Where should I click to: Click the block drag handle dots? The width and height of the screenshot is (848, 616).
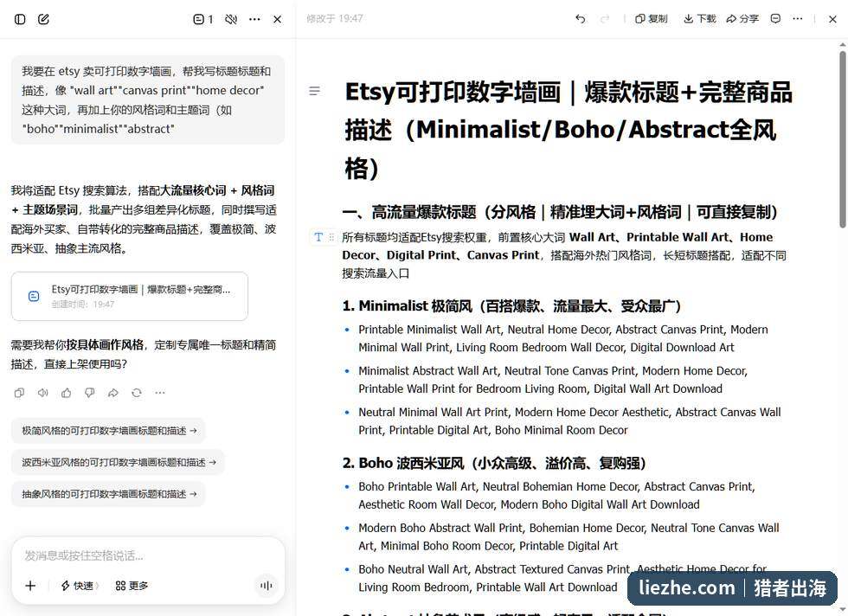click(331, 237)
